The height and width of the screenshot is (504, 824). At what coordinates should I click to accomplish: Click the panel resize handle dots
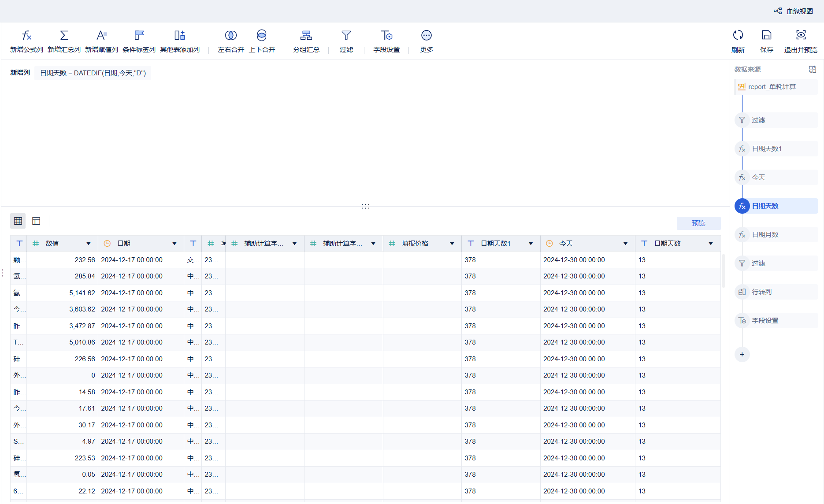point(365,206)
